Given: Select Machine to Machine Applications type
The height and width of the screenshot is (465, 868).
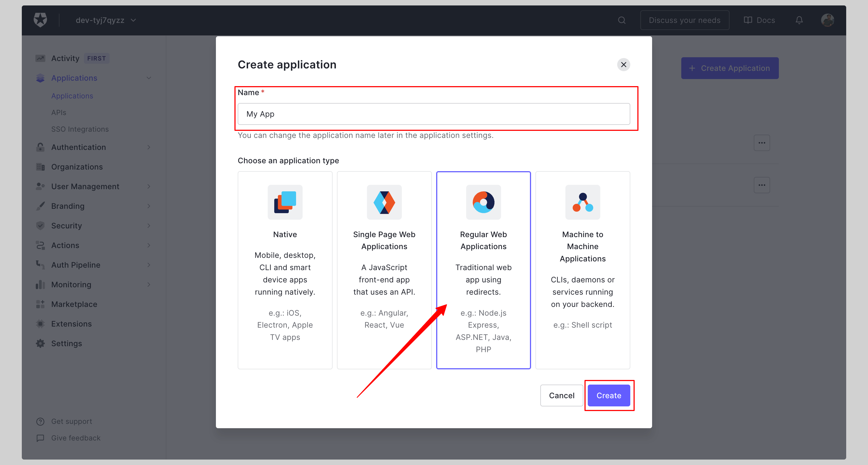Looking at the screenshot, I should pyautogui.click(x=583, y=270).
